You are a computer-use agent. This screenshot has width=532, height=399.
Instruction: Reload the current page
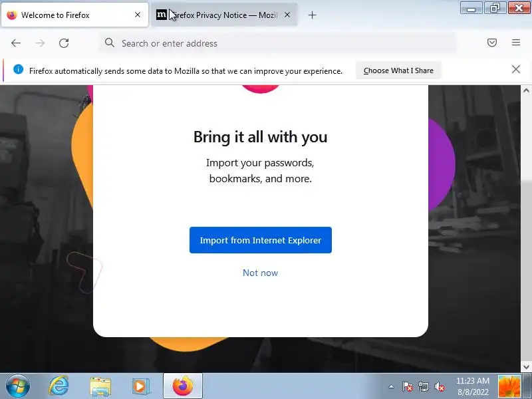[x=64, y=43]
